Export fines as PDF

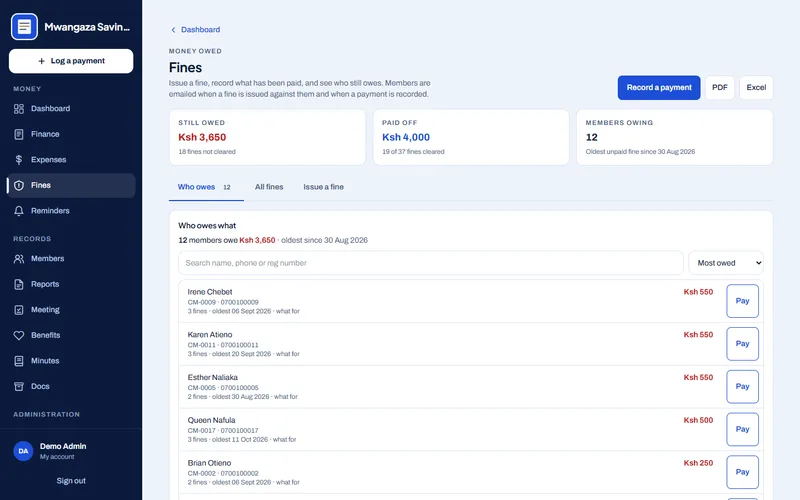(x=719, y=88)
